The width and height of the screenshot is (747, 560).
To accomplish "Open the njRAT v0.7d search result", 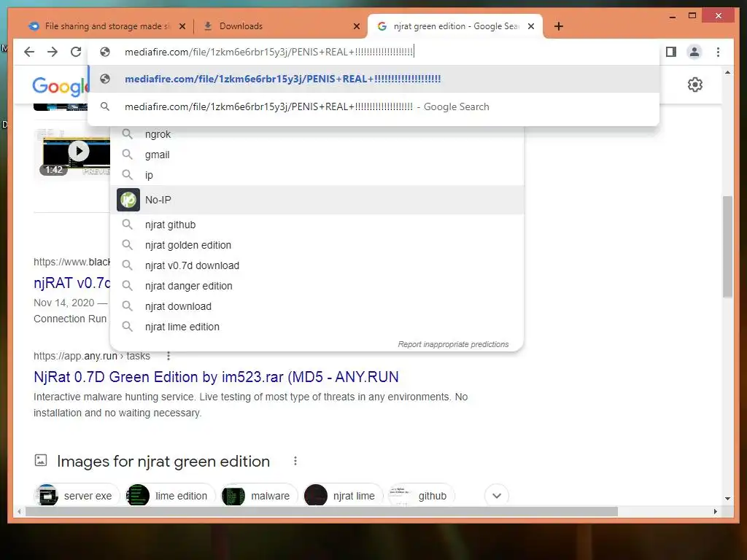I will (72, 283).
